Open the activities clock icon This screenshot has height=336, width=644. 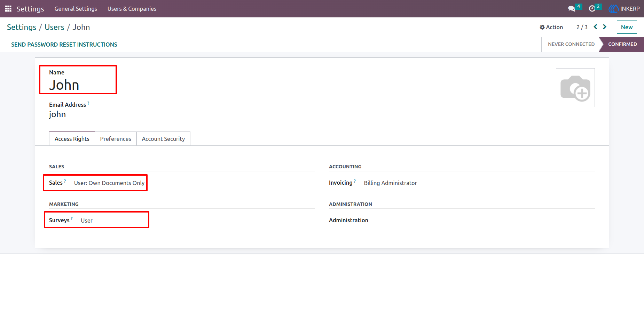tap(592, 9)
